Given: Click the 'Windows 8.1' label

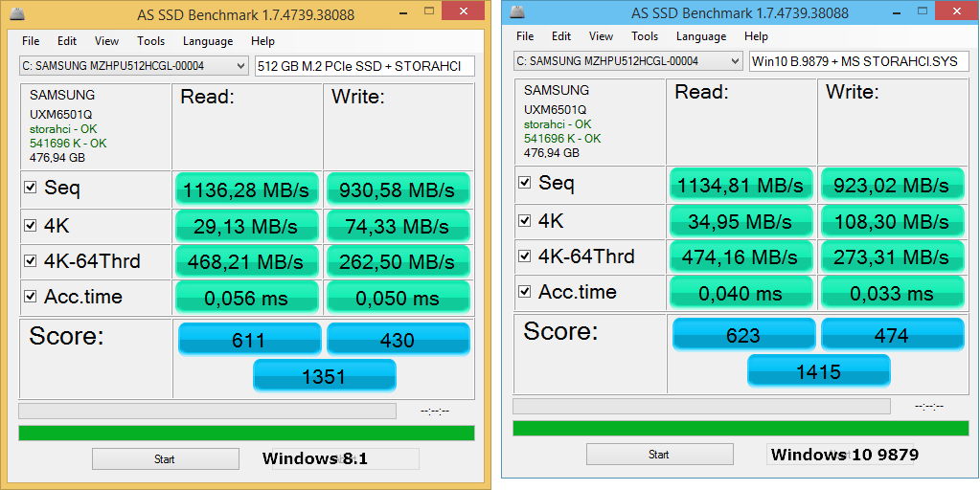Looking at the screenshot, I should [315, 458].
